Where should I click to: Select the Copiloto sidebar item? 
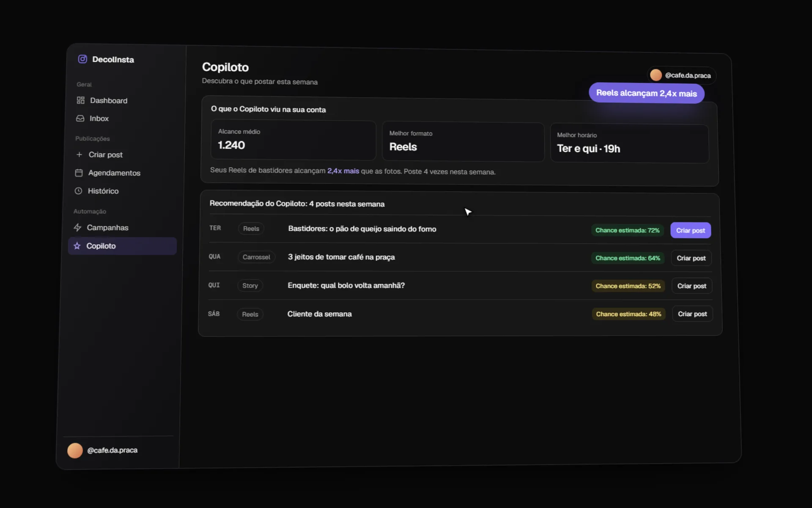pyautogui.click(x=122, y=246)
